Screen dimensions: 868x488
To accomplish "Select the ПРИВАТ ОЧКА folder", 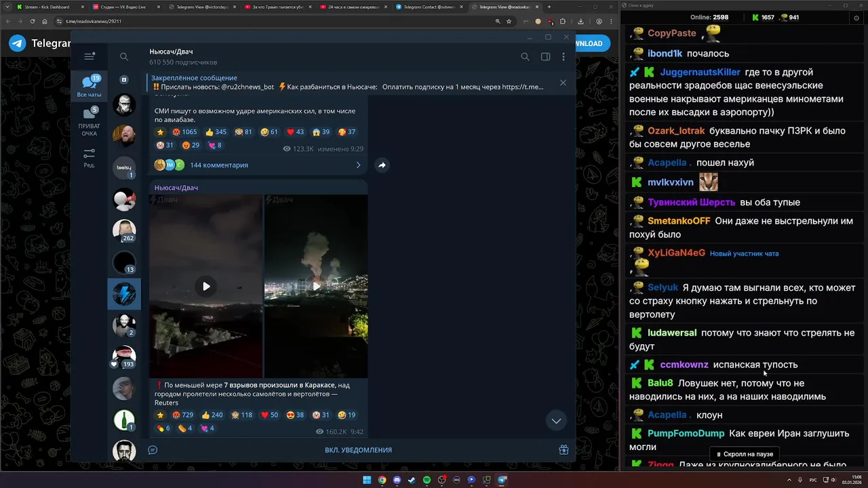I will click(89, 122).
